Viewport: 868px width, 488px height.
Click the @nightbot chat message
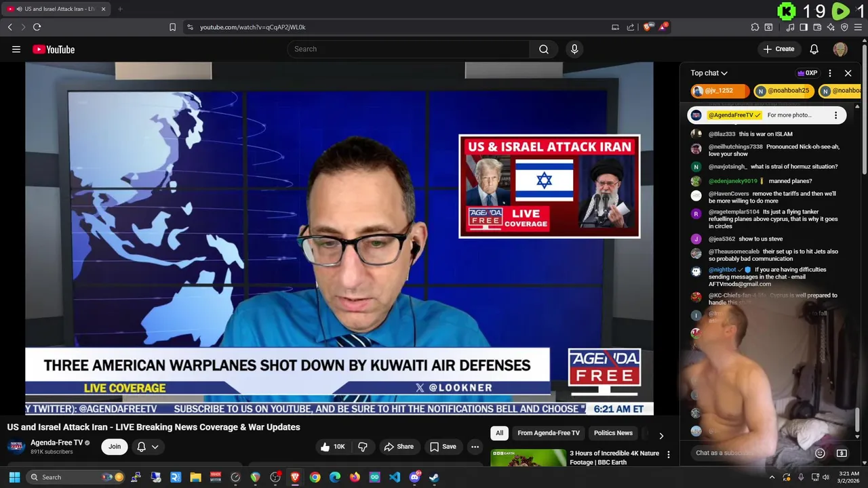tap(764, 277)
